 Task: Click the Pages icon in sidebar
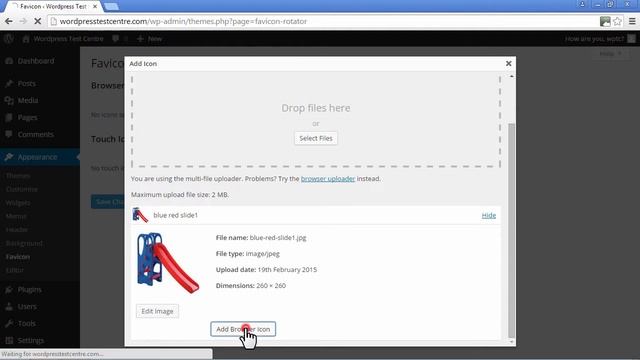click(x=9, y=118)
